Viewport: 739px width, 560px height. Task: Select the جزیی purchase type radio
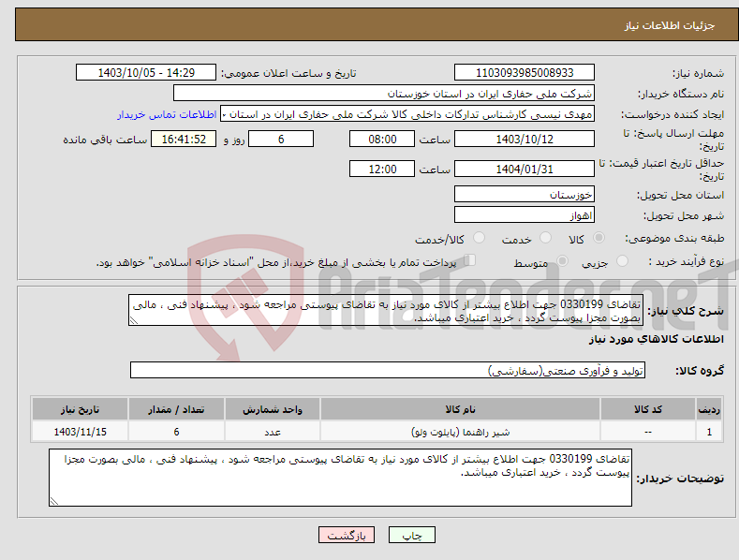point(622,260)
